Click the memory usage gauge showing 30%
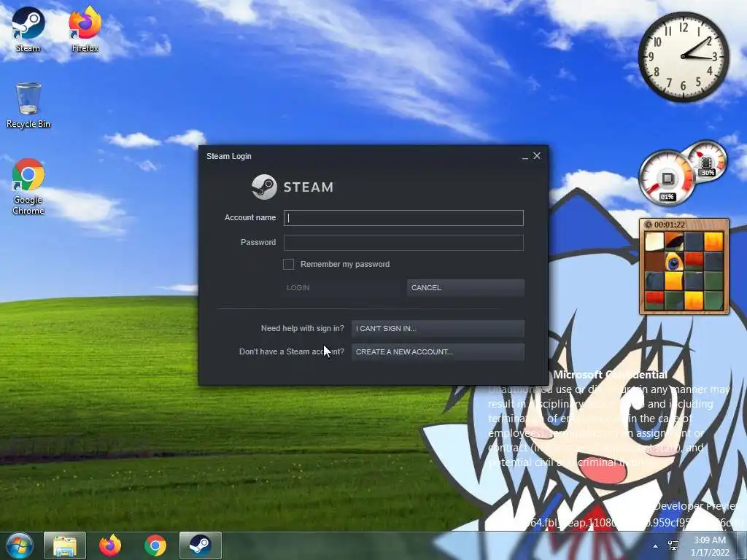This screenshot has width=747, height=560. pyautogui.click(x=707, y=160)
